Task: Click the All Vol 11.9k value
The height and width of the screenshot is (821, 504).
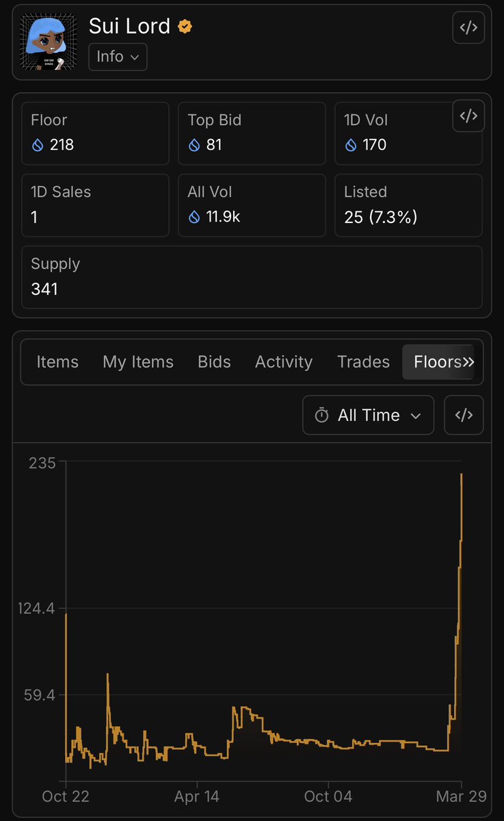Action: coord(223,217)
